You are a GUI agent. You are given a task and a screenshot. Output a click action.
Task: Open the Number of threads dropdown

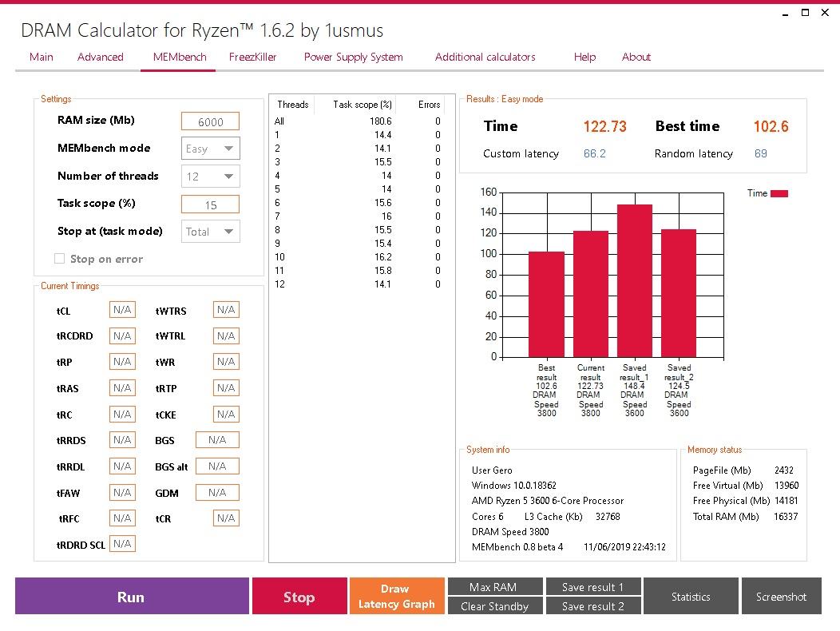[x=210, y=177]
